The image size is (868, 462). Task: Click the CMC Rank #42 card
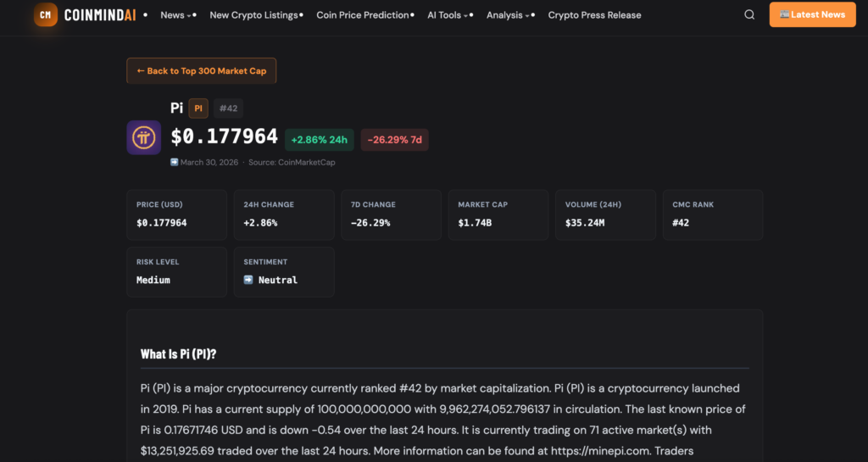click(x=713, y=214)
